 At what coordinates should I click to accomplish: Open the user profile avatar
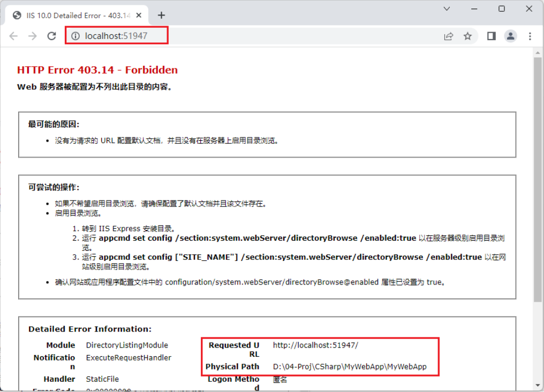click(510, 36)
